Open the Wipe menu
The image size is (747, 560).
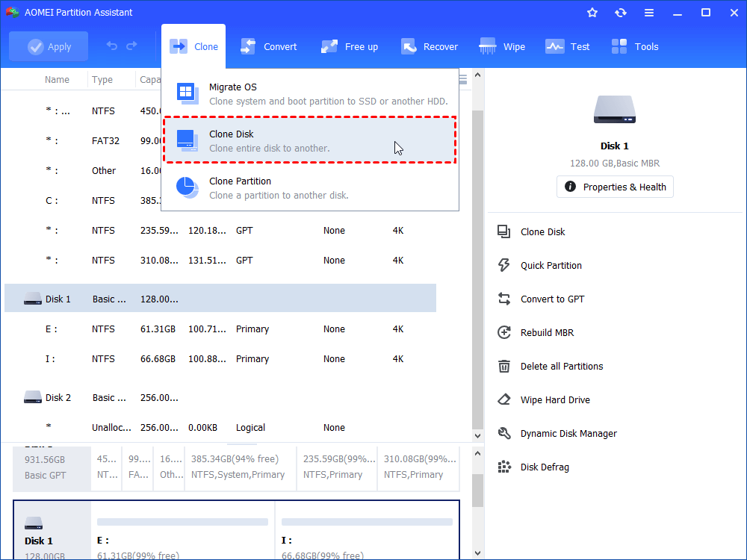click(x=502, y=46)
